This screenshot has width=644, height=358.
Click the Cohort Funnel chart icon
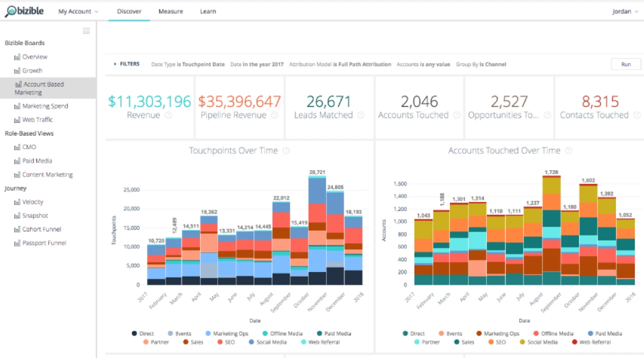tap(17, 229)
